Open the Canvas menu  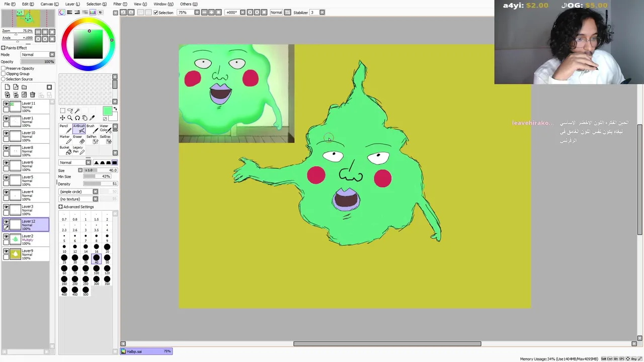[49, 4]
